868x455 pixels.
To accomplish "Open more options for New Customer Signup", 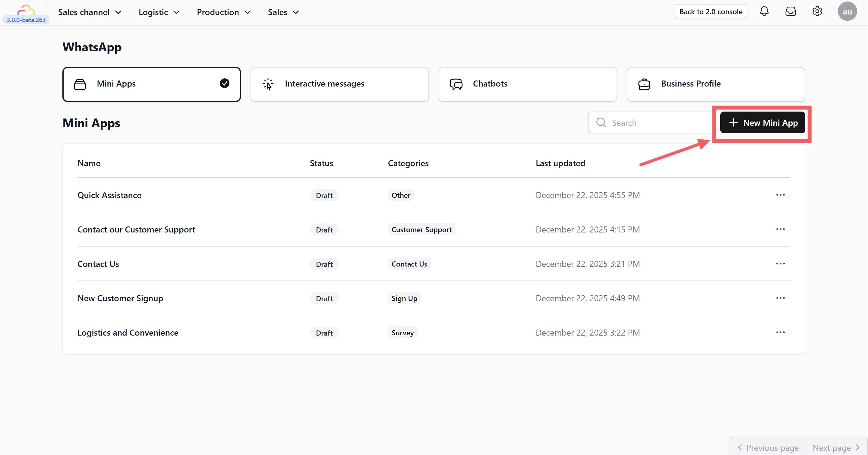I will pos(780,298).
